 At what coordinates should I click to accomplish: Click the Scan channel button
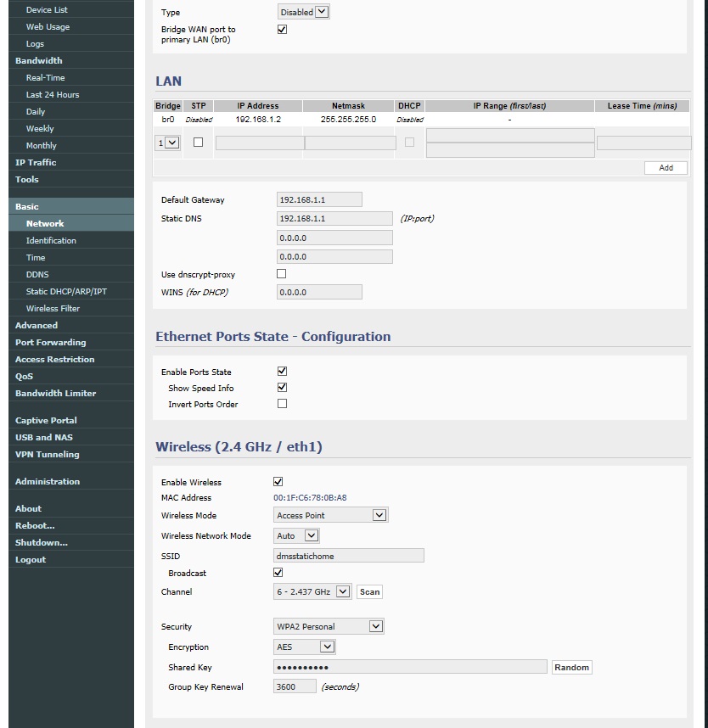(x=369, y=591)
